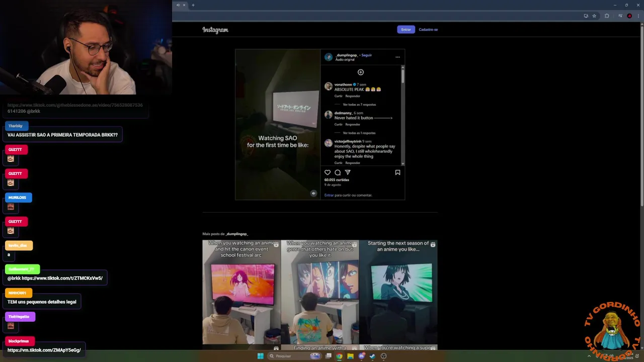Open the browser extensions puzzle icon
644x362 pixels.
607,16
